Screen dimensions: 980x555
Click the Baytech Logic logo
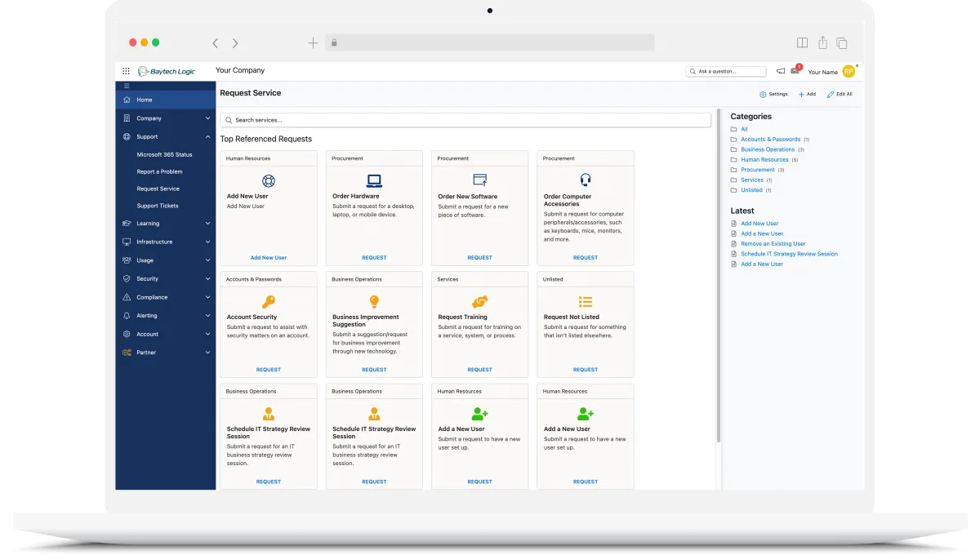pos(167,71)
